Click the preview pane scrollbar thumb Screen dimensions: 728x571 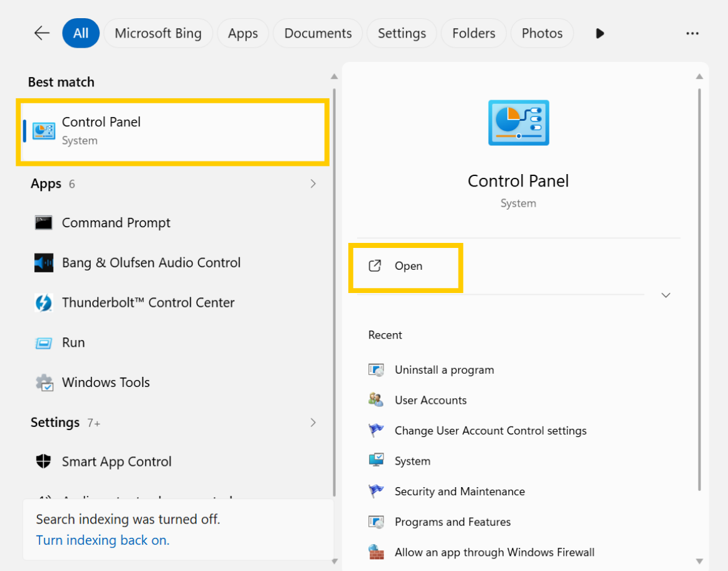click(x=699, y=289)
